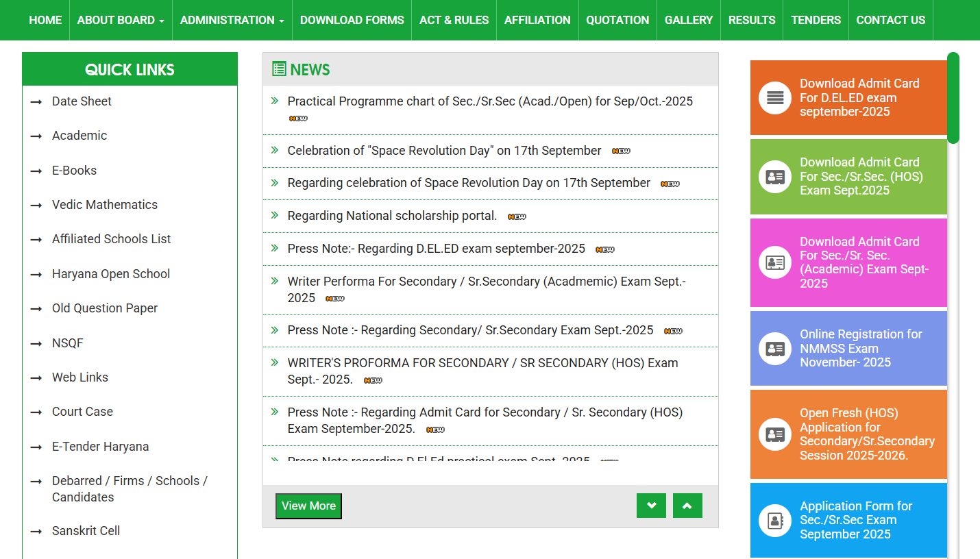
Task: Open Celebration of Space Revolution Day news
Action: pyautogui.click(x=444, y=151)
